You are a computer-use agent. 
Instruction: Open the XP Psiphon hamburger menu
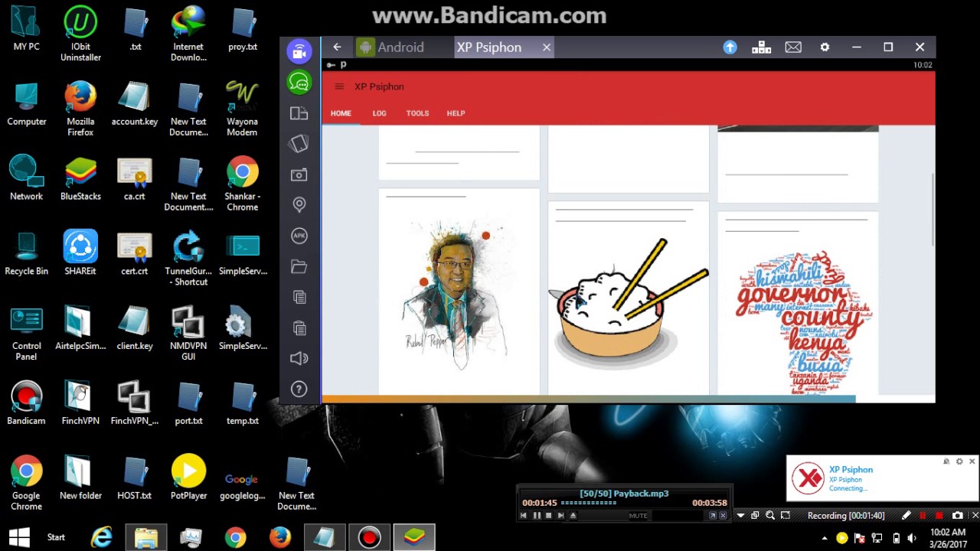339,86
